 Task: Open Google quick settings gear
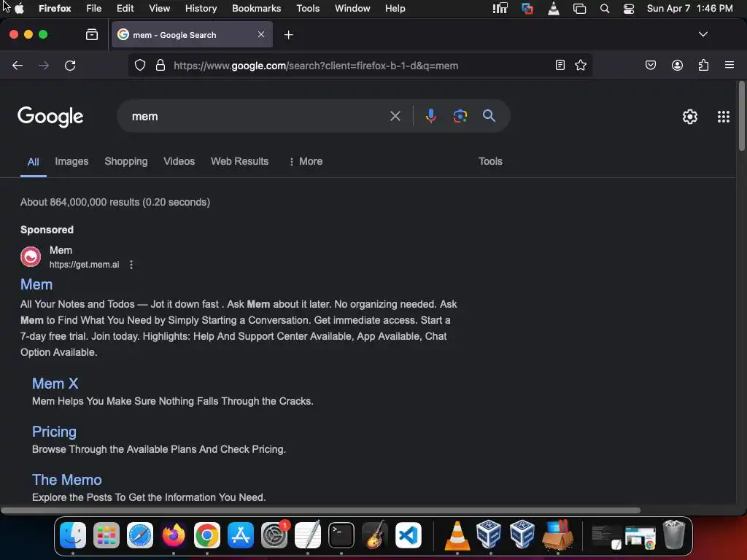coord(690,117)
